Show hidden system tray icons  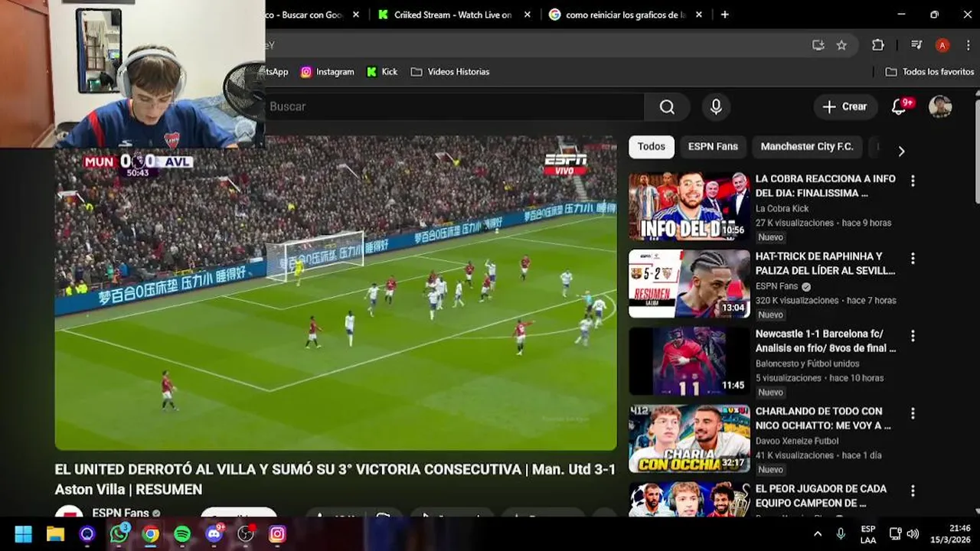pos(818,534)
